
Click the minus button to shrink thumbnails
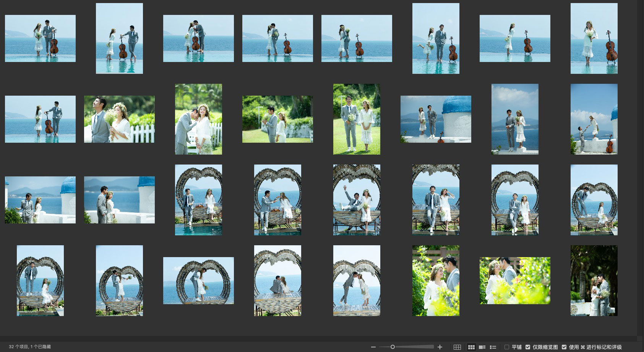click(373, 347)
